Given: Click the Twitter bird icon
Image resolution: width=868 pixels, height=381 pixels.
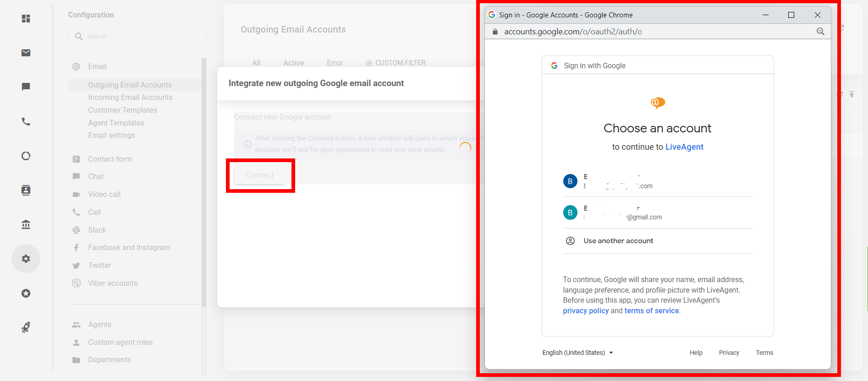Looking at the screenshot, I should 76,265.
